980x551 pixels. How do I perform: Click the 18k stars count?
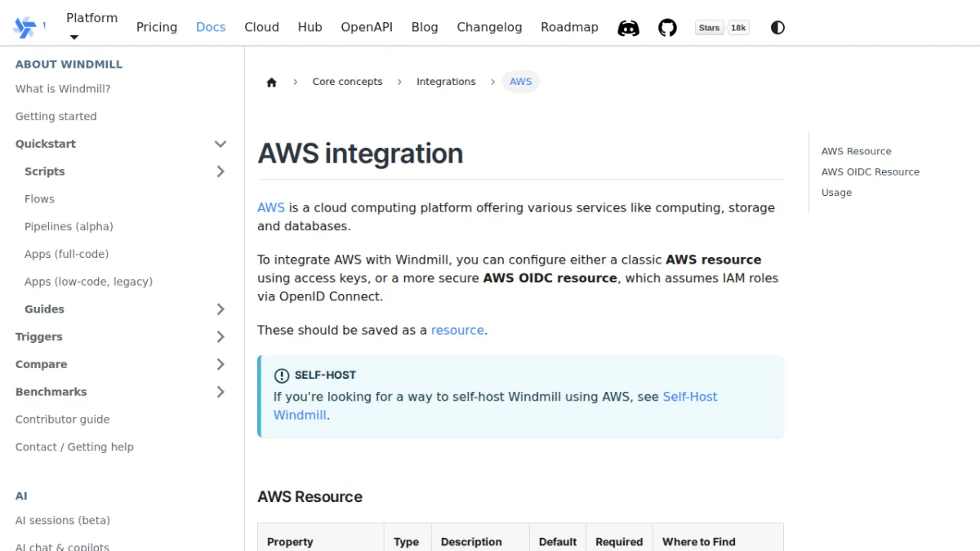(738, 28)
